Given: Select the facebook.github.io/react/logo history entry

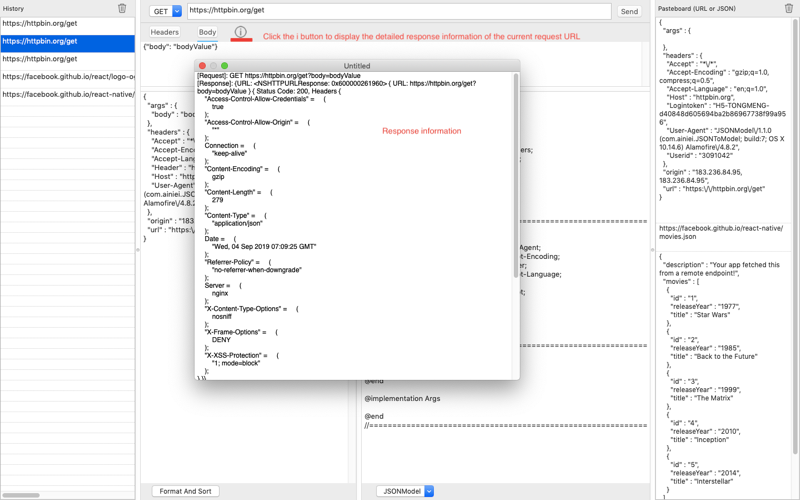Looking at the screenshot, I should [x=68, y=77].
